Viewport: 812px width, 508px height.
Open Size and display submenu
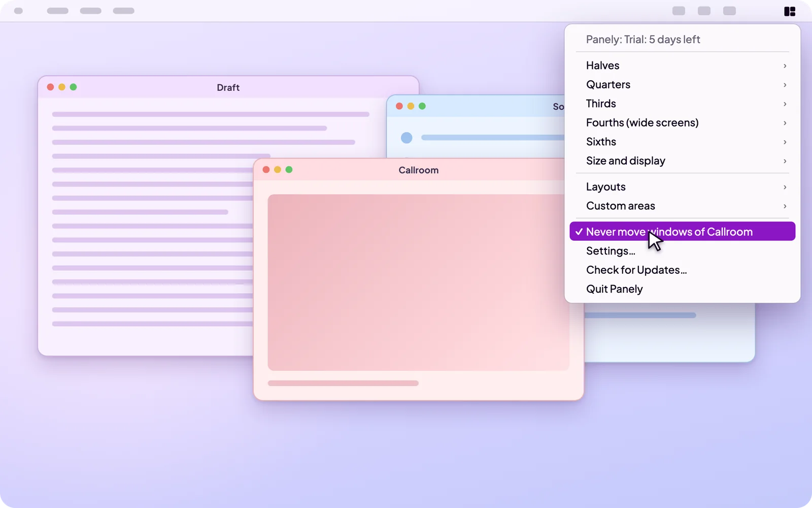682,161
